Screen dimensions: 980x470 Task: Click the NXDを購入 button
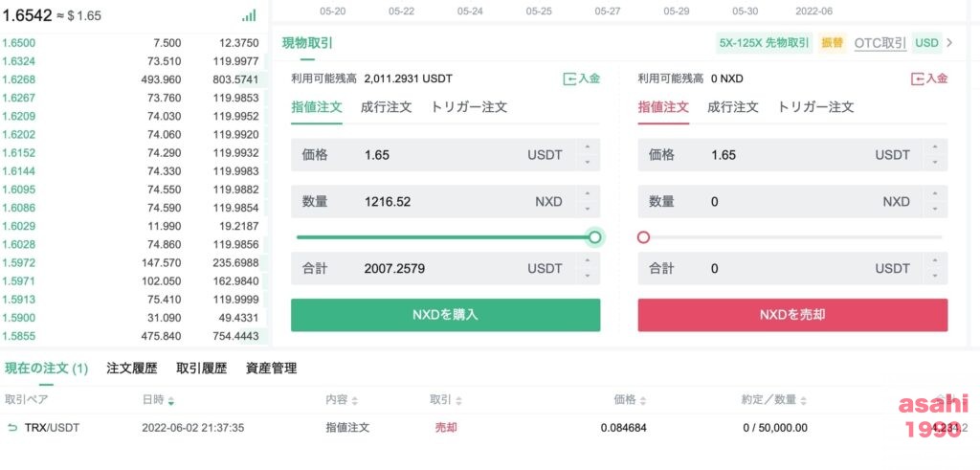[x=446, y=315]
